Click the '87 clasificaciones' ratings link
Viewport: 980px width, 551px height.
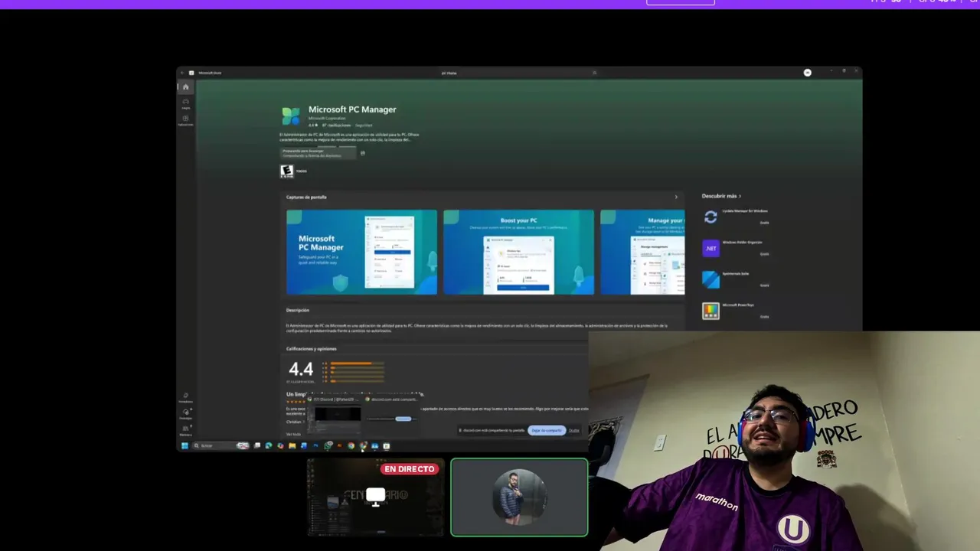[336, 125]
